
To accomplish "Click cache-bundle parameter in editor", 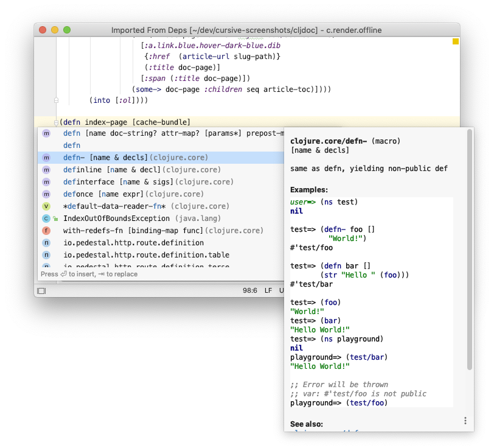I will pos(161,122).
